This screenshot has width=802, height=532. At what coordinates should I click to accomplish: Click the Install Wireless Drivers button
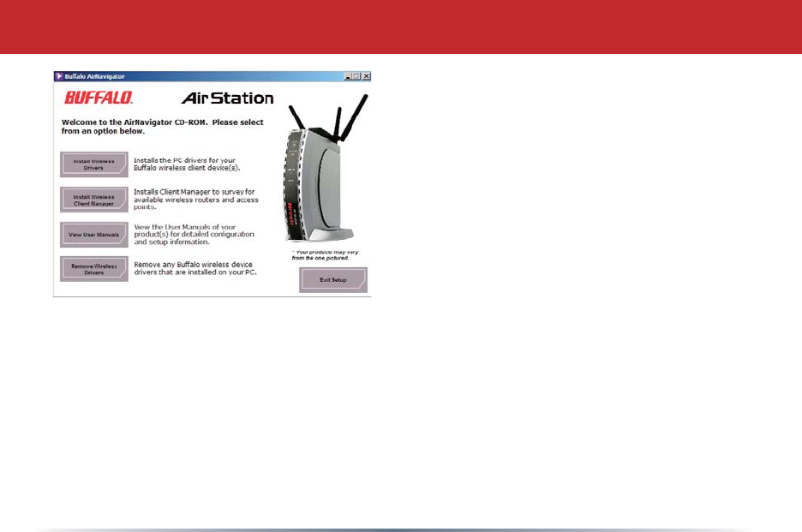(x=94, y=164)
